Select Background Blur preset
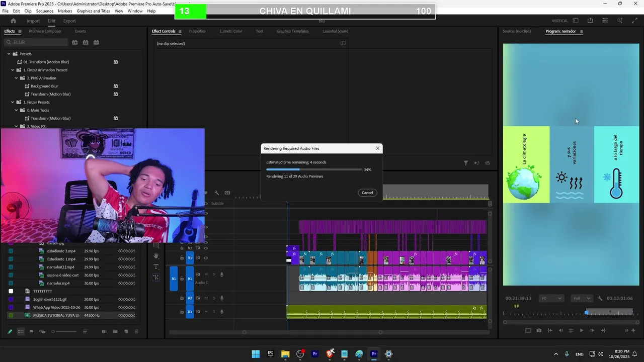 [44, 86]
